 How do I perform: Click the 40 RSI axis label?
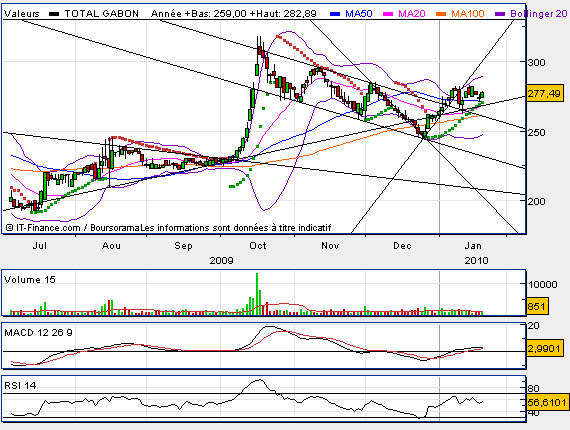534,413
